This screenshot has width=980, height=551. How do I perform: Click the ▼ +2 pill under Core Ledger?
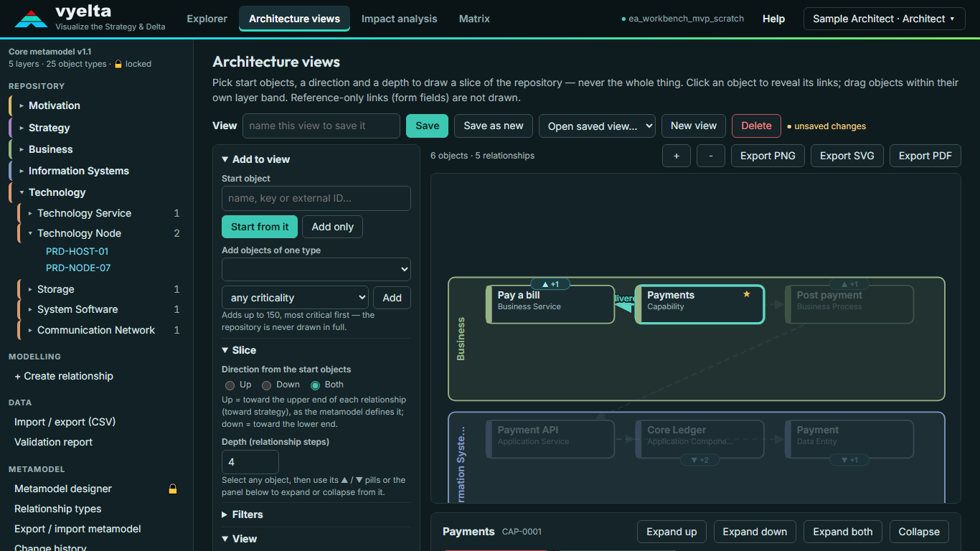point(699,460)
